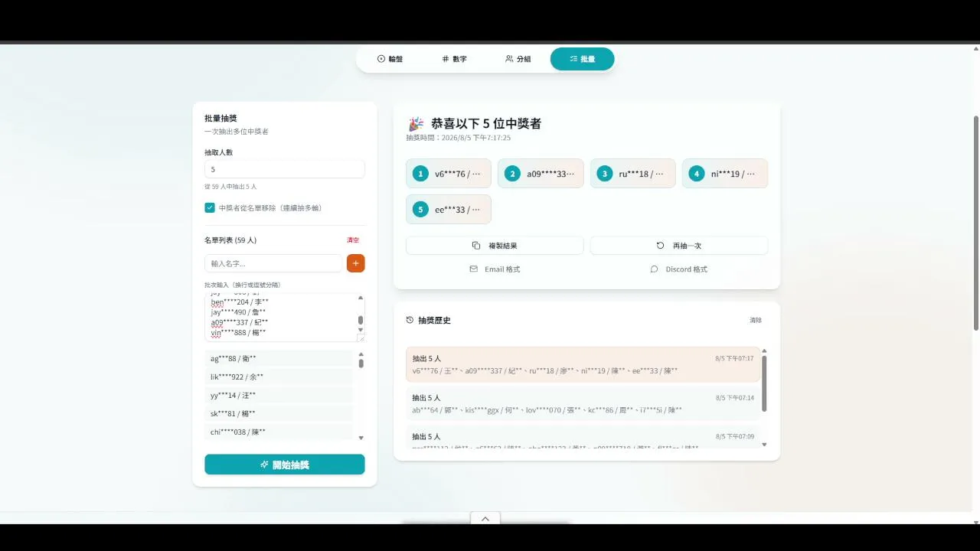Choose Discord 格式 export option
The height and width of the screenshot is (551, 980).
point(678,269)
